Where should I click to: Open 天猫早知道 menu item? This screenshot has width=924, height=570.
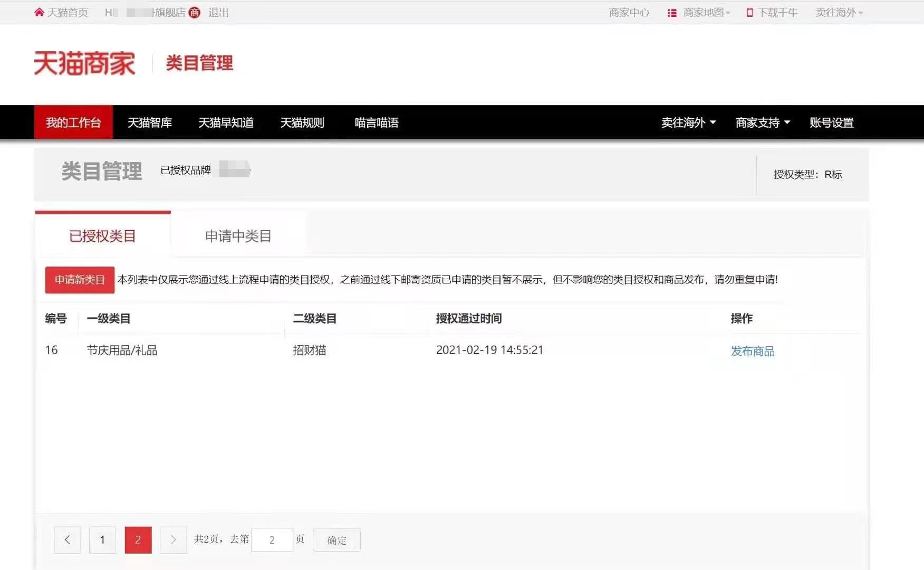(x=226, y=122)
